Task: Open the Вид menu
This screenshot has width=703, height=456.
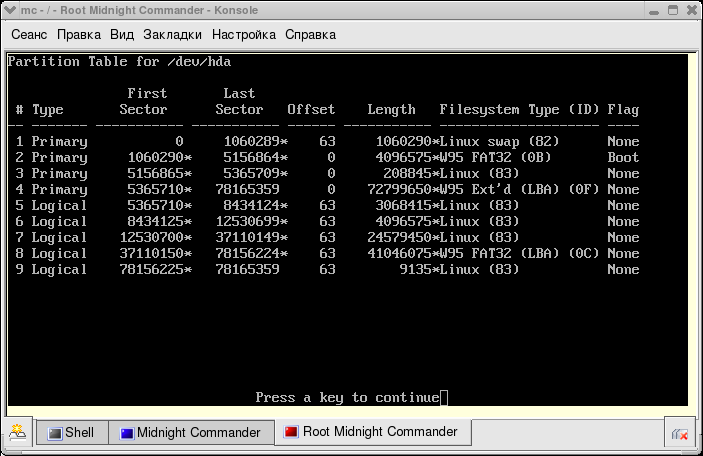Action: tap(122, 35)
